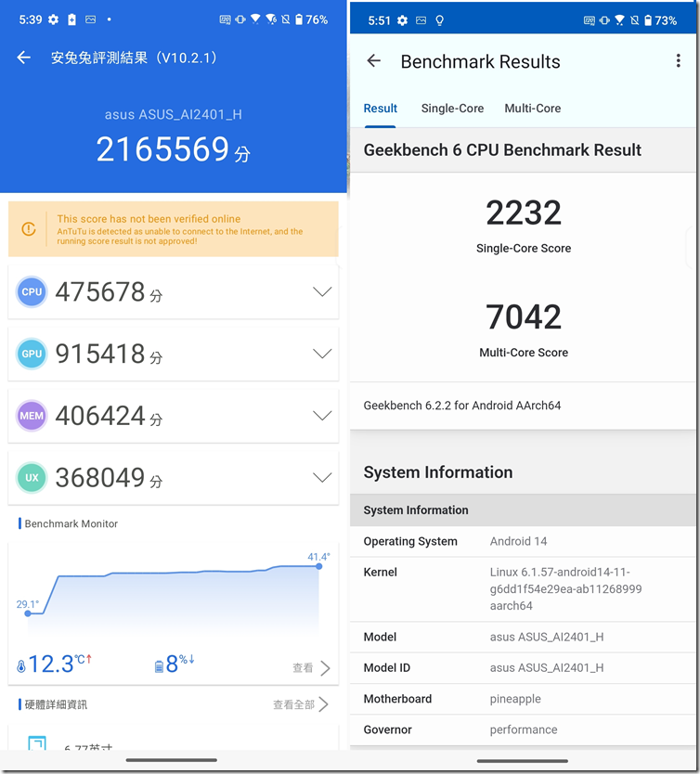Screen dimensions: 700x774
Task: Tap settings gear in right status bar
Action: [x=402, y=20]
